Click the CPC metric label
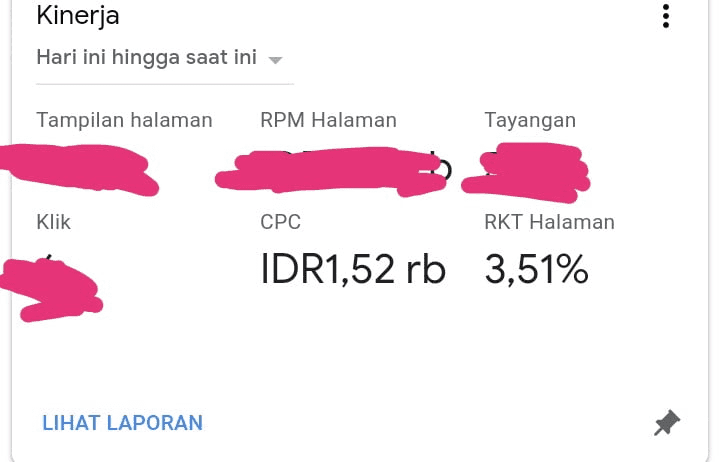This screenshot has height=462, width=720. coord(281,222)
